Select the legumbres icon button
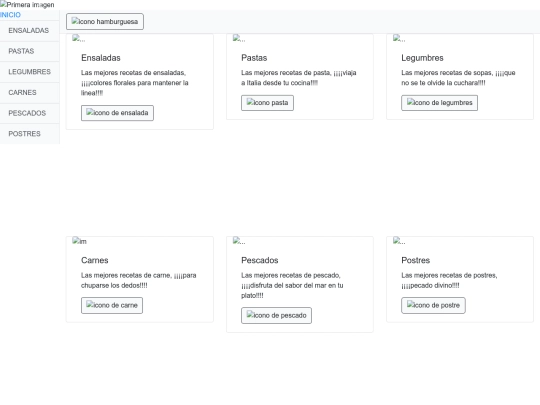540x405 pixels. [x=439, y=103]
